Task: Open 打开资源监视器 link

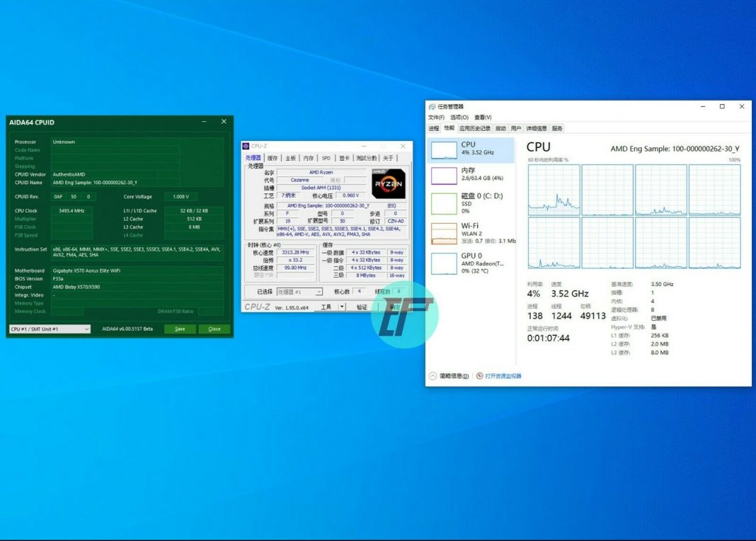Action: (503, 376)
